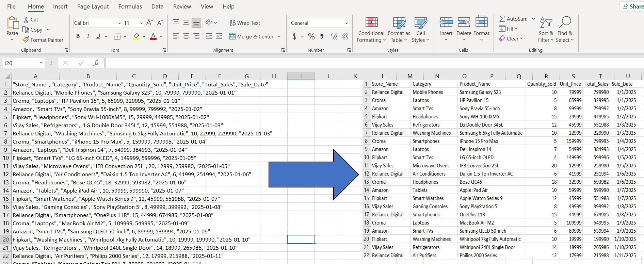Screen dimensions: 644x264
Task: Open Conditional Formatting
Action: (371, 30)
